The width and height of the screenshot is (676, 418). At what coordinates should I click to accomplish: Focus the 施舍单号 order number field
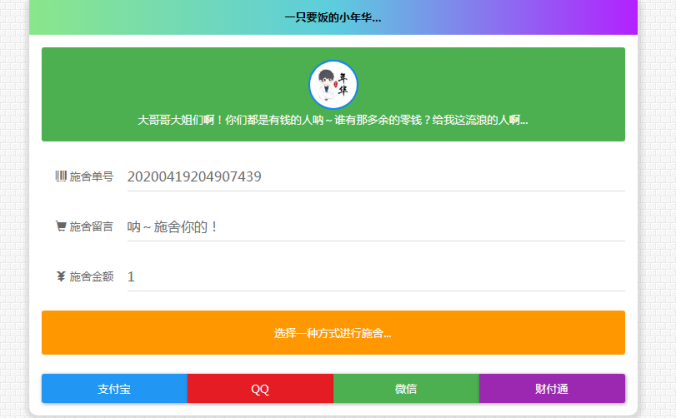click(x=376, y=177)
